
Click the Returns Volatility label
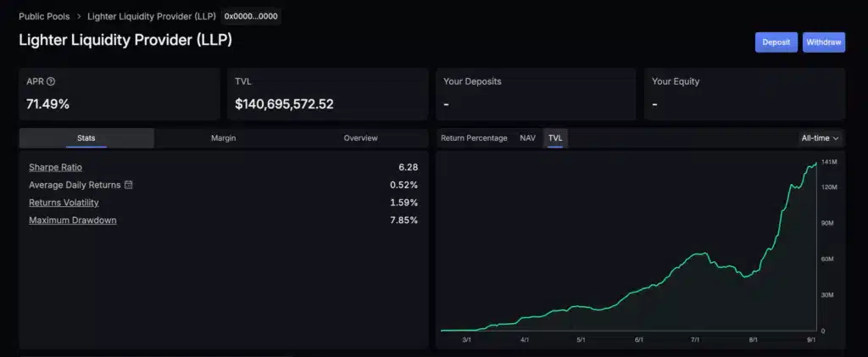click(64, 203)
